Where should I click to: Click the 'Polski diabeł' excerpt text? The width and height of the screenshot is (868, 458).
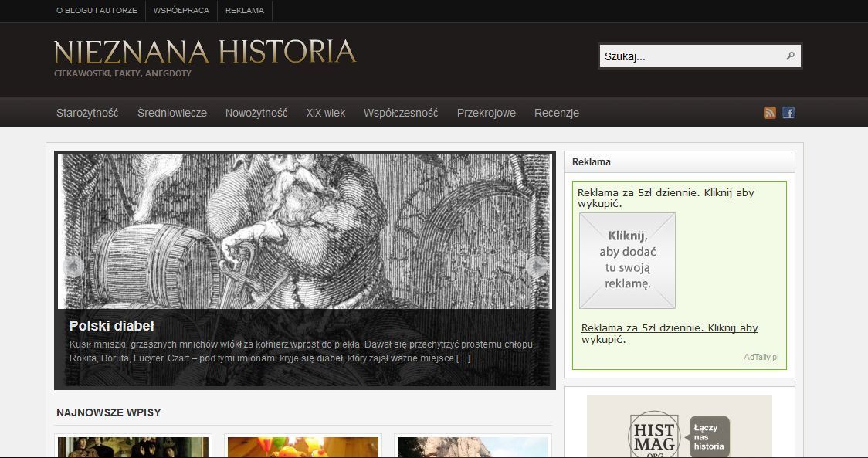point(302,351)
